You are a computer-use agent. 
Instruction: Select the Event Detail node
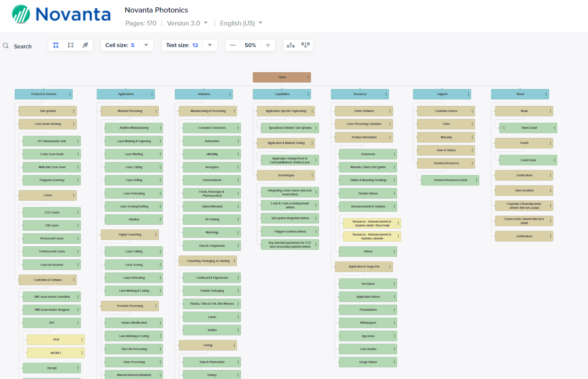[x=528, y=160]
